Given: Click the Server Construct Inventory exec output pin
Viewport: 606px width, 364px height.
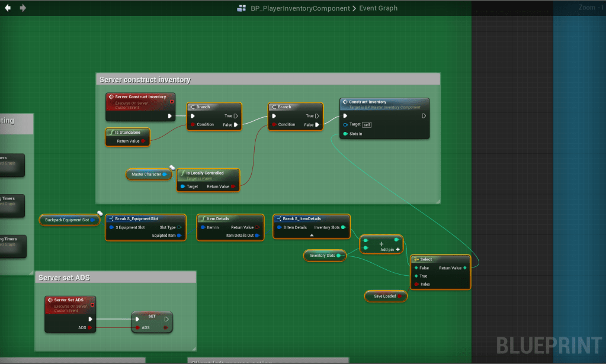Looking at the screenshot, I should click(x=169, y=116).
